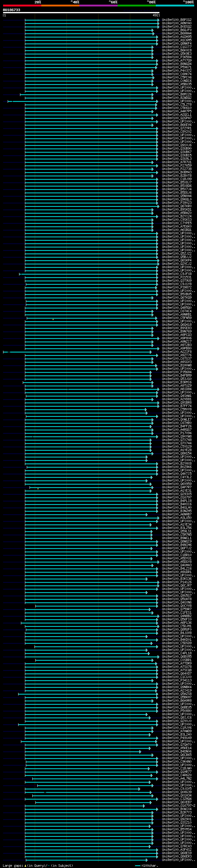This screenshot has width=197, height=868.
Task: Select hit label UniRef100_Q91VJ6
Action: pos(177,145)
